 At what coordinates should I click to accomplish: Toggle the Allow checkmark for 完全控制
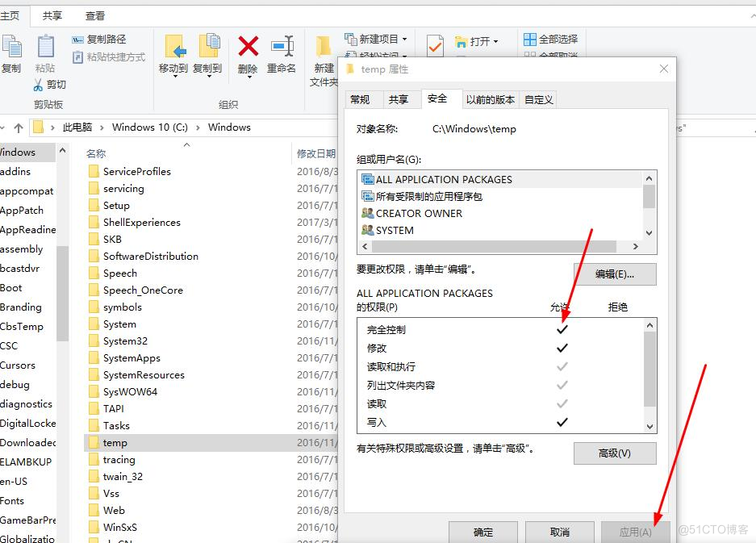[562, 329]
